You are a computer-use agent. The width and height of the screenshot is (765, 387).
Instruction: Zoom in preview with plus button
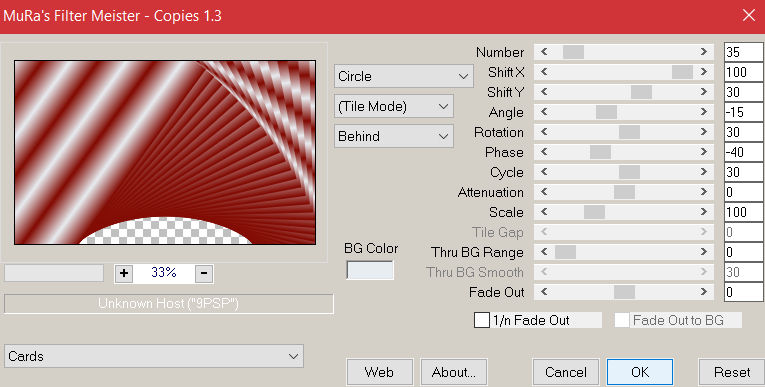(124, 273)
